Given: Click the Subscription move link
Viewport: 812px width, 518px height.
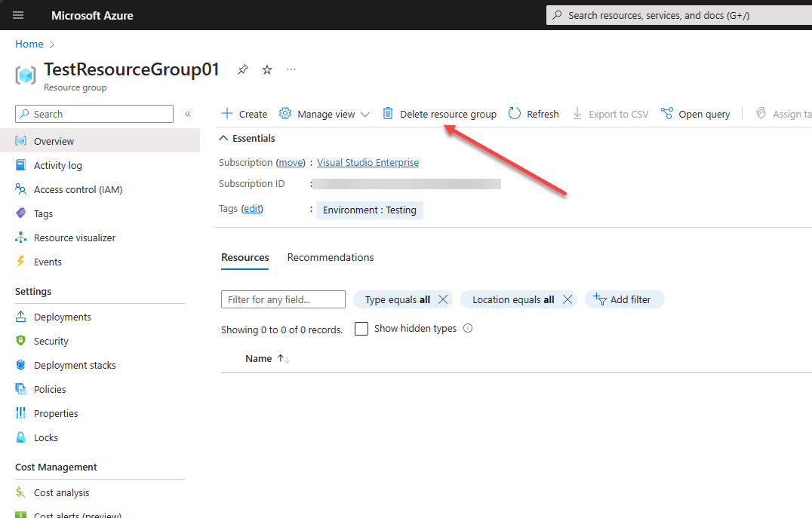Looking at the screenshot, I should coord(291,163).
